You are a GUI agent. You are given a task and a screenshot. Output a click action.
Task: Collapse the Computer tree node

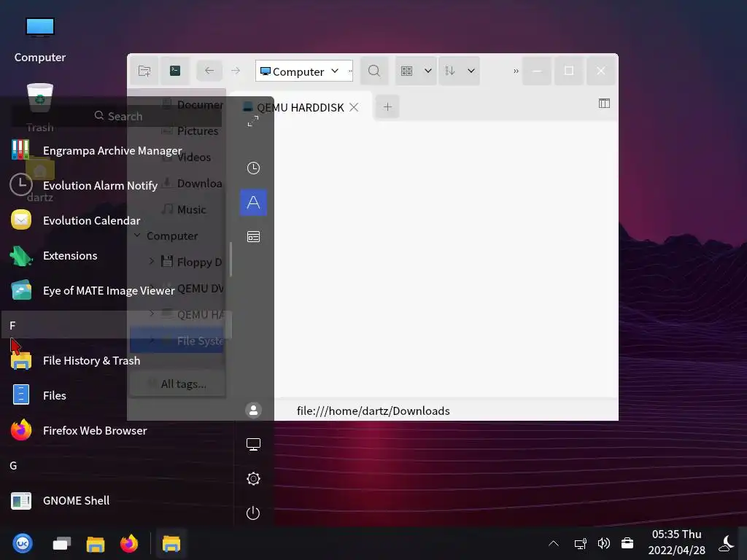click(137, 236)
